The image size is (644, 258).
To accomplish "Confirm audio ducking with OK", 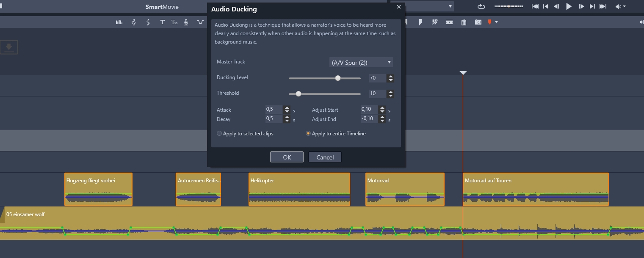I will click(287, 157).
